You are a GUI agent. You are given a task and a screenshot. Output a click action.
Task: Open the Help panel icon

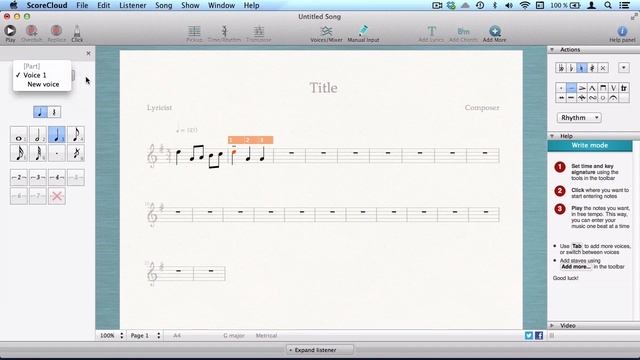pyautogui.click(x=622, y=34)
